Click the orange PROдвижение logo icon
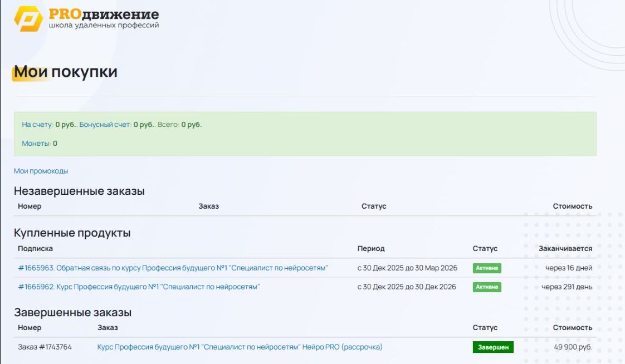The image size is (625, 364). click(x=28, y=19)
